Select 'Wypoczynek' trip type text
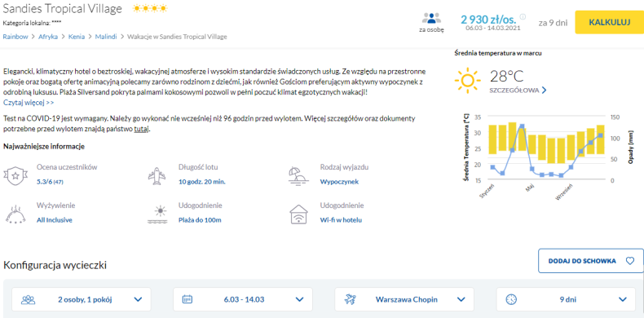Screen dimensions: 644x318 point(339,182)
